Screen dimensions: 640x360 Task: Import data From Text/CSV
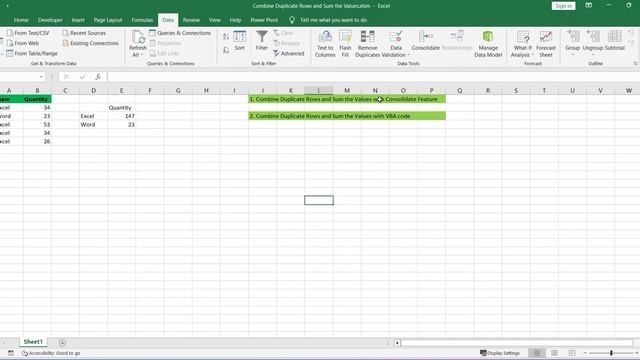(28, 33)
